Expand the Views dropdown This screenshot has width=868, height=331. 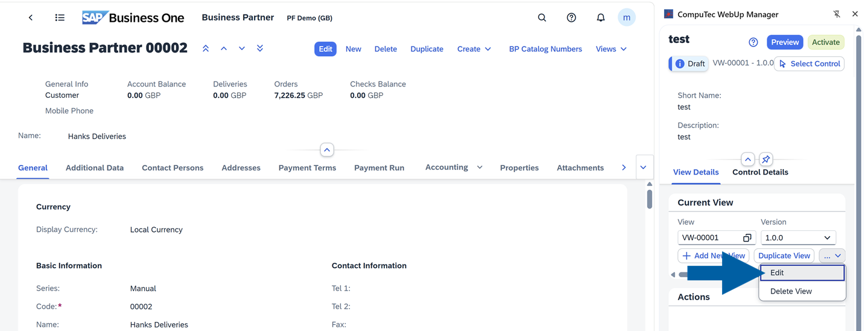pyautogui.click(x=611, y=49)
